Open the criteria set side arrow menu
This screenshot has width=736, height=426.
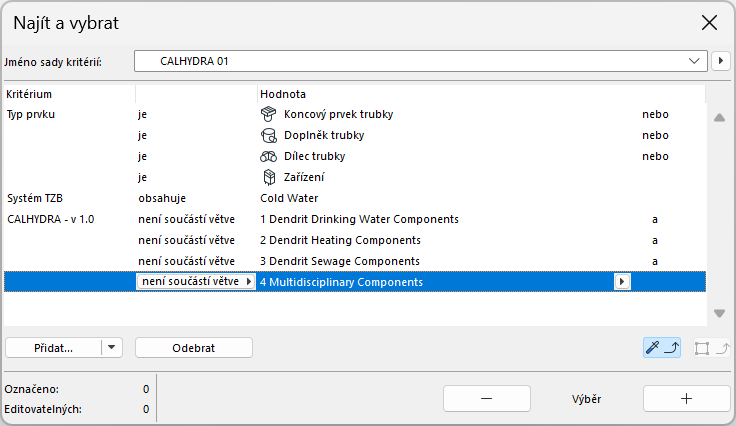click(x=721, y=62)
